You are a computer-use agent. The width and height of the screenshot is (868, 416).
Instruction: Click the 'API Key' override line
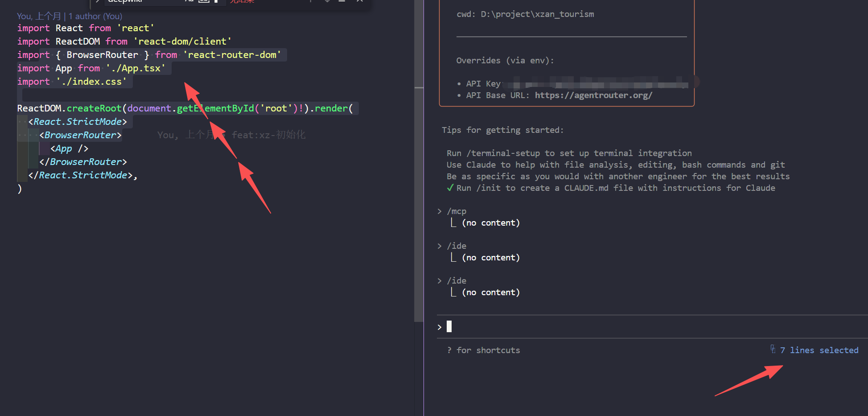point(572,83)
